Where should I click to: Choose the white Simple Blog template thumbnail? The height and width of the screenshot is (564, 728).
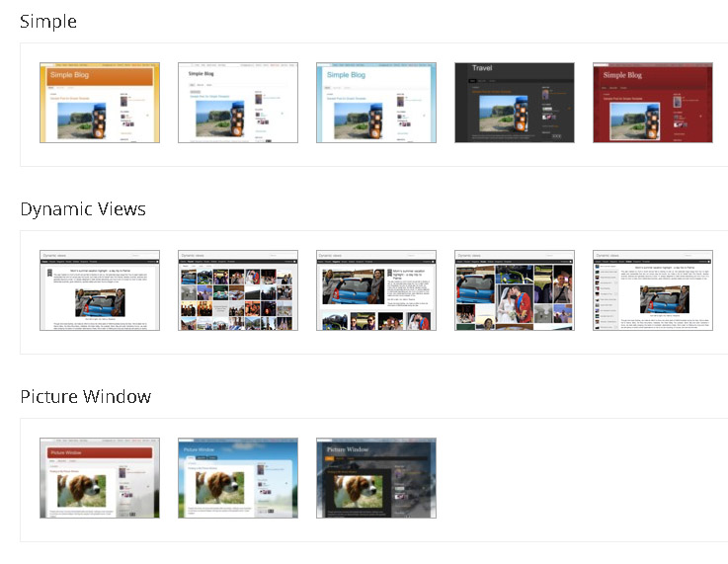pos(238,103)
